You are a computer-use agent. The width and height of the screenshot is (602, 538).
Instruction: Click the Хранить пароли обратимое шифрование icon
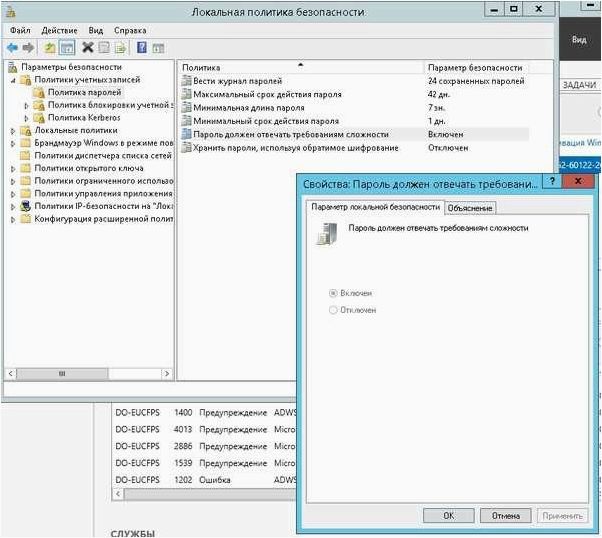(x=186, y=147)
